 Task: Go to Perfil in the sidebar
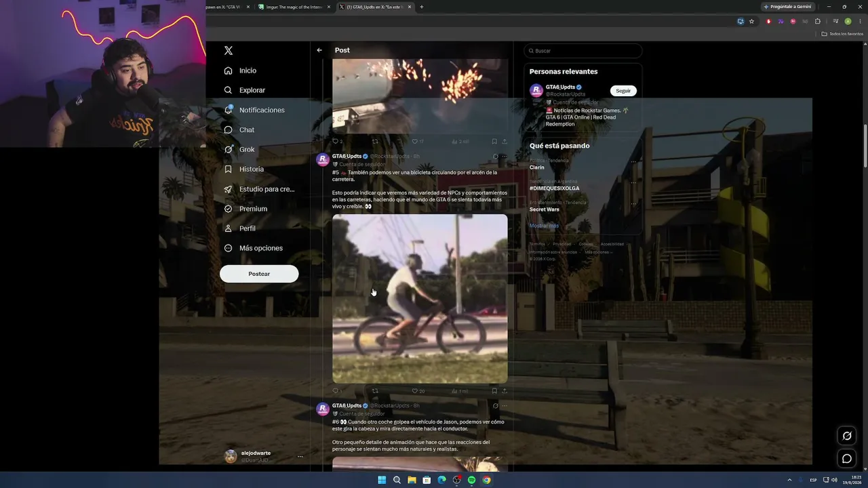click(x=239, y=228)
